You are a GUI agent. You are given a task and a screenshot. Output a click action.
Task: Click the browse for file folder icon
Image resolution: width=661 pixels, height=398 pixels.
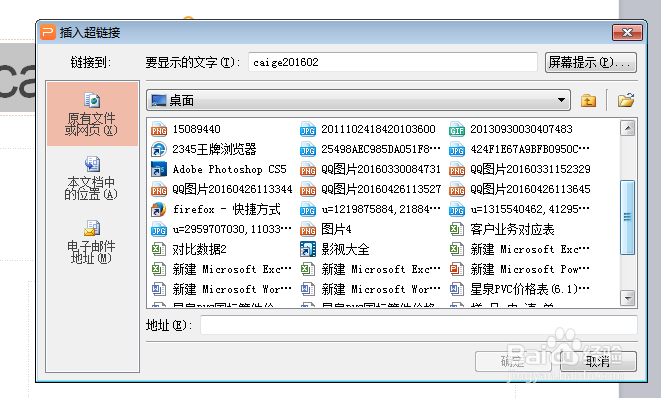click(626, 100)
